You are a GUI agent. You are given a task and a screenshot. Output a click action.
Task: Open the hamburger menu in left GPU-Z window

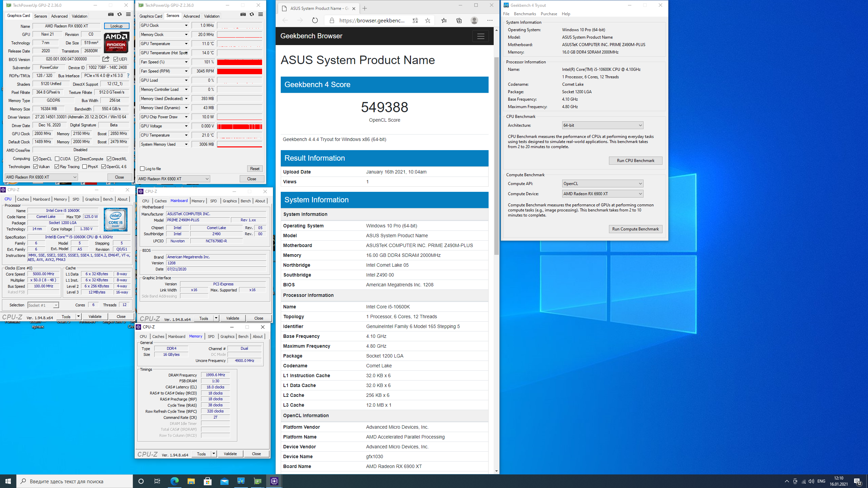point(128,15)
